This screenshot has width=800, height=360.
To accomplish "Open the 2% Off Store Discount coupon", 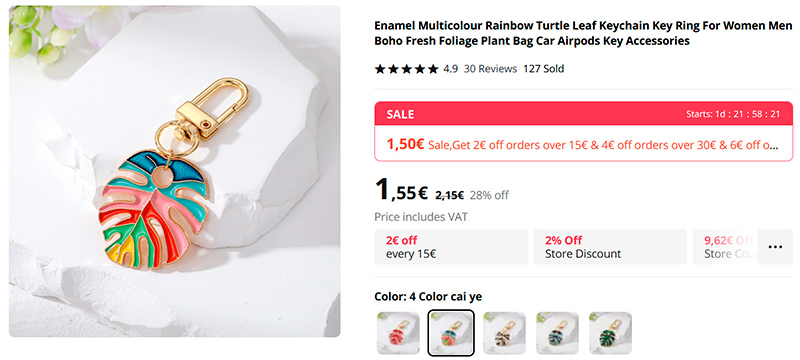I will click(610, 247).
